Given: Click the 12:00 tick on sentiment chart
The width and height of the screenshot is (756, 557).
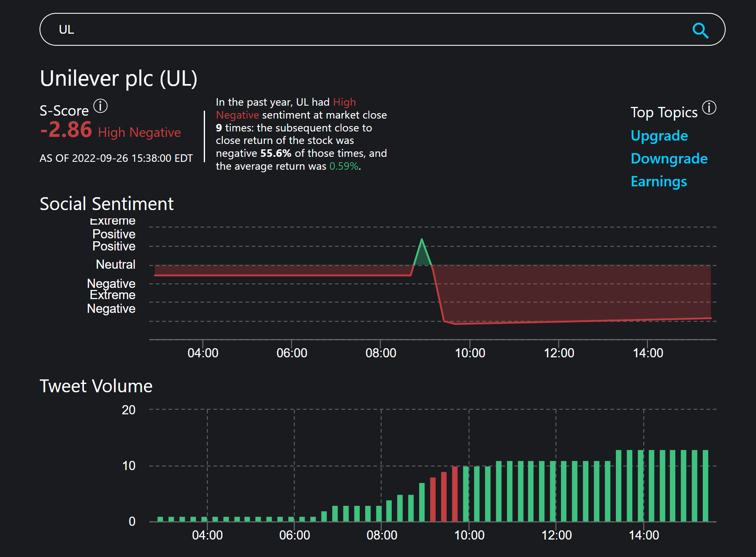Looking at the screenshot, I should (559, 353).
